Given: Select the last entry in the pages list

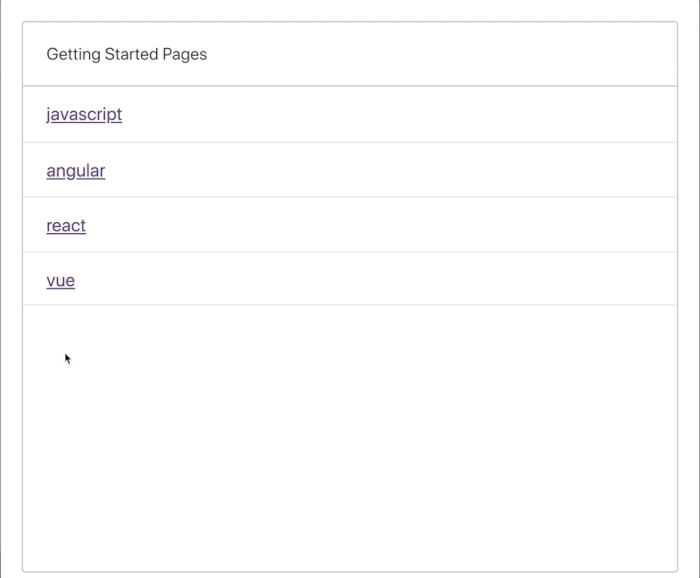Looking at the screenshot, I should click(x=61, y=280).
